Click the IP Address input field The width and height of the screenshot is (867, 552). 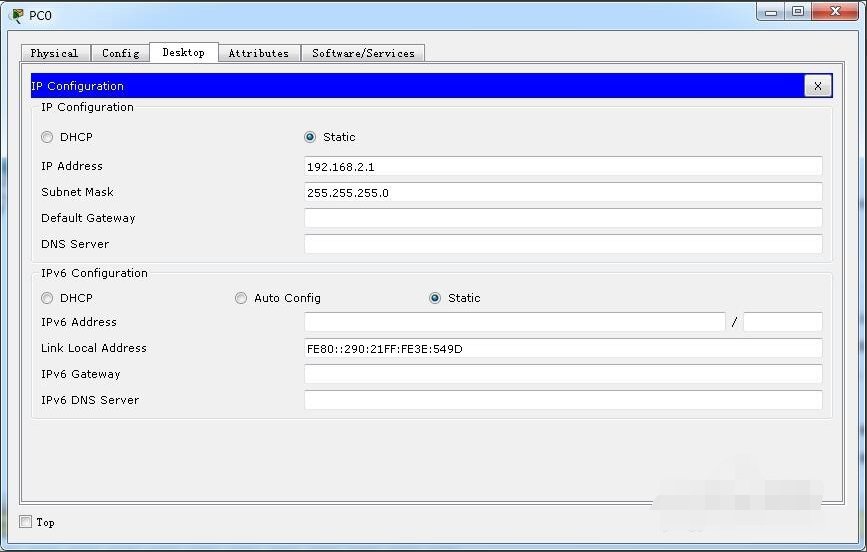pos(562,166)
